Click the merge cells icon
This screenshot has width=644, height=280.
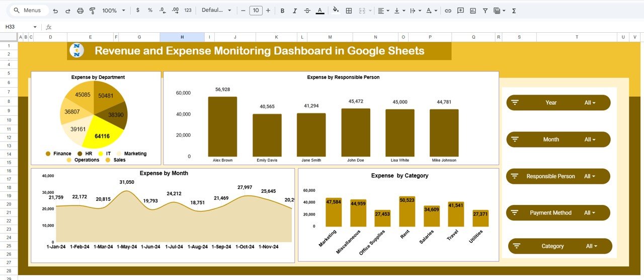pos(362,11)
